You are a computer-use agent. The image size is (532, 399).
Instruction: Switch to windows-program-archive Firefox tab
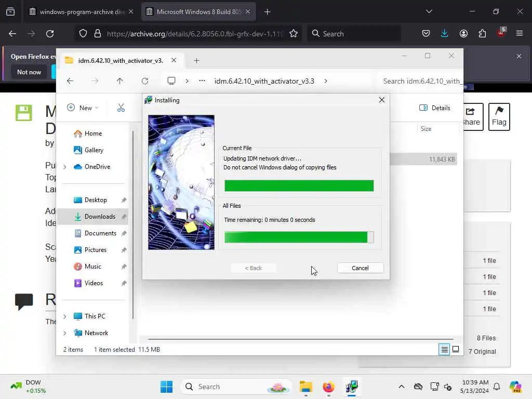[82, 12]
